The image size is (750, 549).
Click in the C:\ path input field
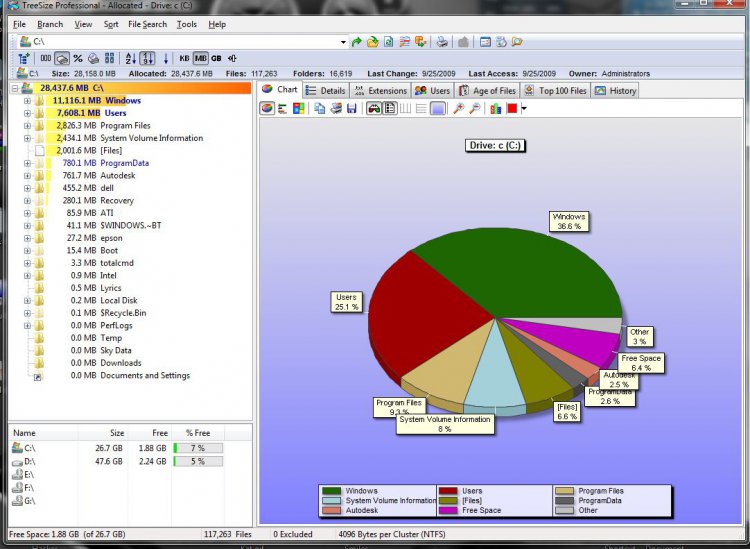point(184,42)
